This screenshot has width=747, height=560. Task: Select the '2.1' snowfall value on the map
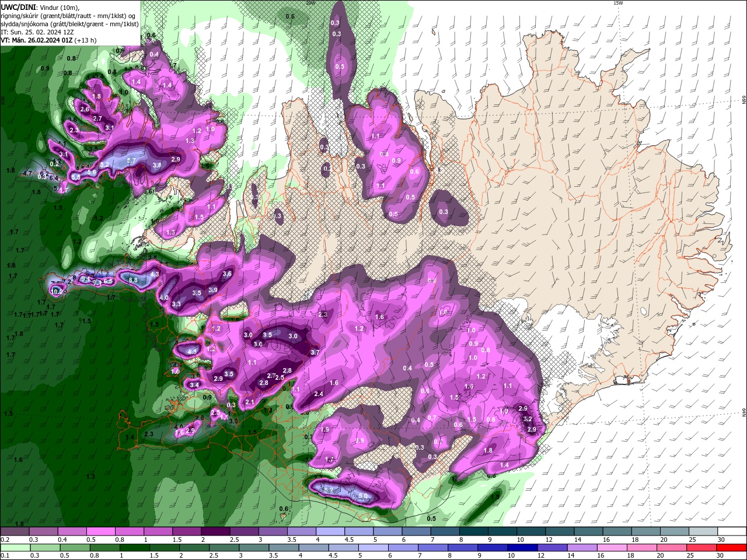click(250, 402)
